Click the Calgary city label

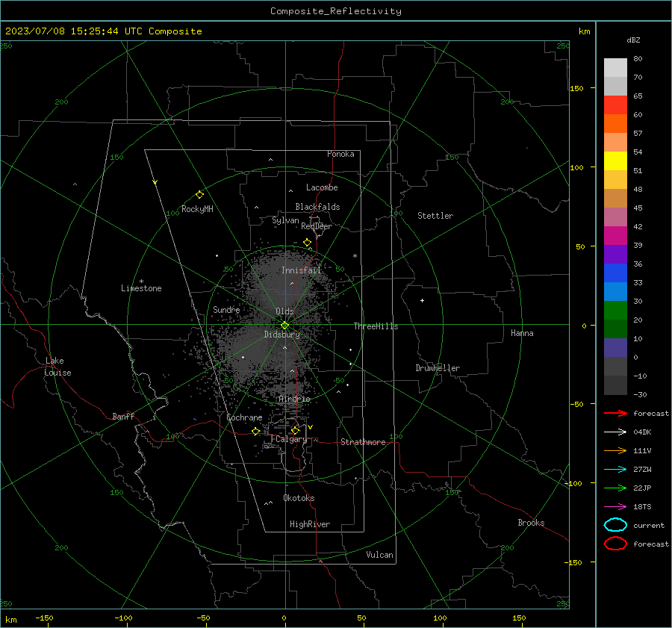click(291, 439)
